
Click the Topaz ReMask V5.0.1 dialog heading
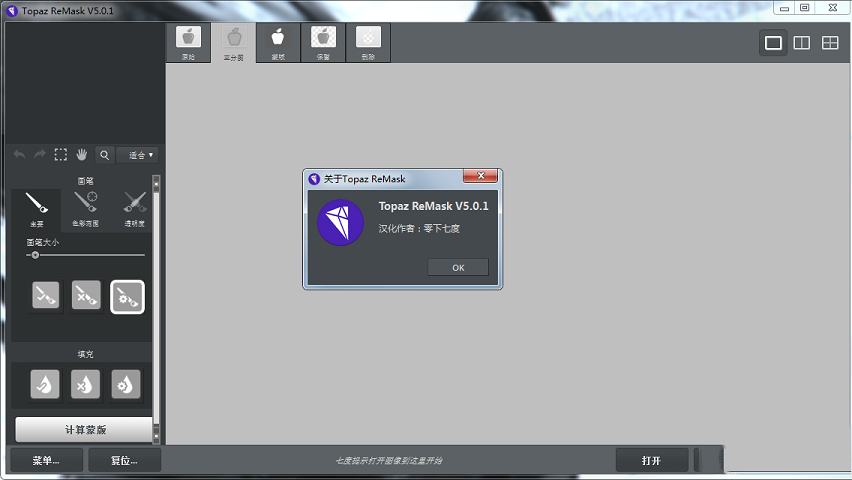[433, 206]
